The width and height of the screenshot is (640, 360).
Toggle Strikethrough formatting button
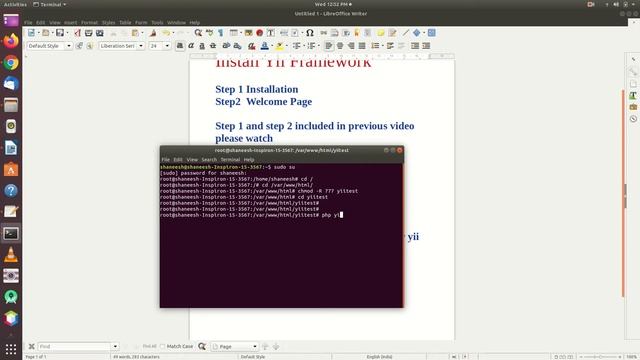pos(213,46)
